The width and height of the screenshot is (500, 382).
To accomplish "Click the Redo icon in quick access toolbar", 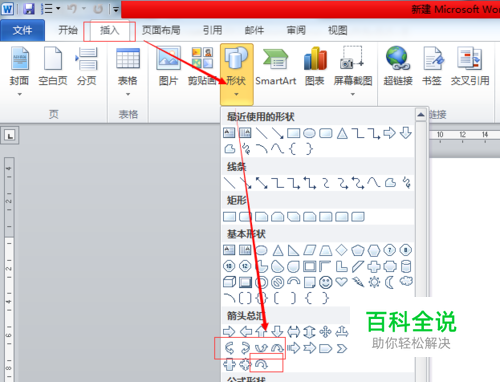I will (x=98, y=9).
